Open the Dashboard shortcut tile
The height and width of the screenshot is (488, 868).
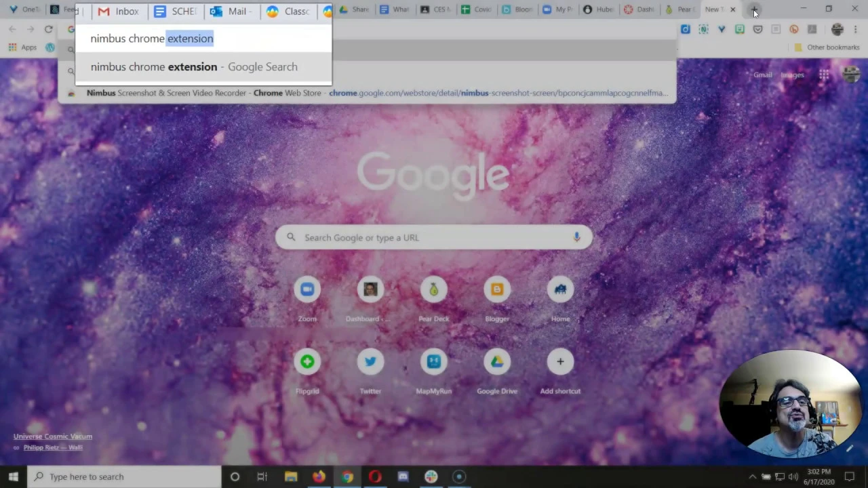370,299
